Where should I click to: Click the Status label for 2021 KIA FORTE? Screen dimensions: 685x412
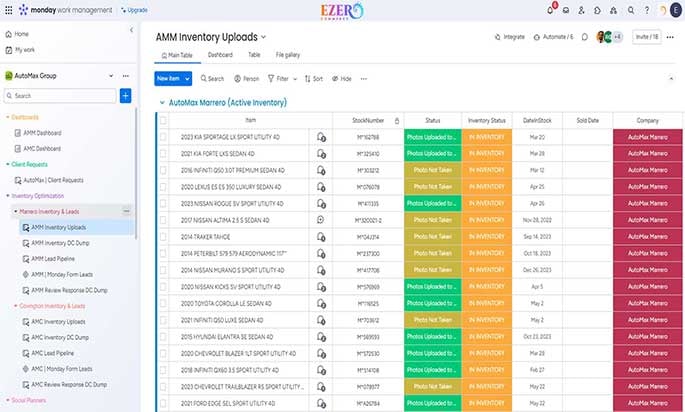coord(432,154)
